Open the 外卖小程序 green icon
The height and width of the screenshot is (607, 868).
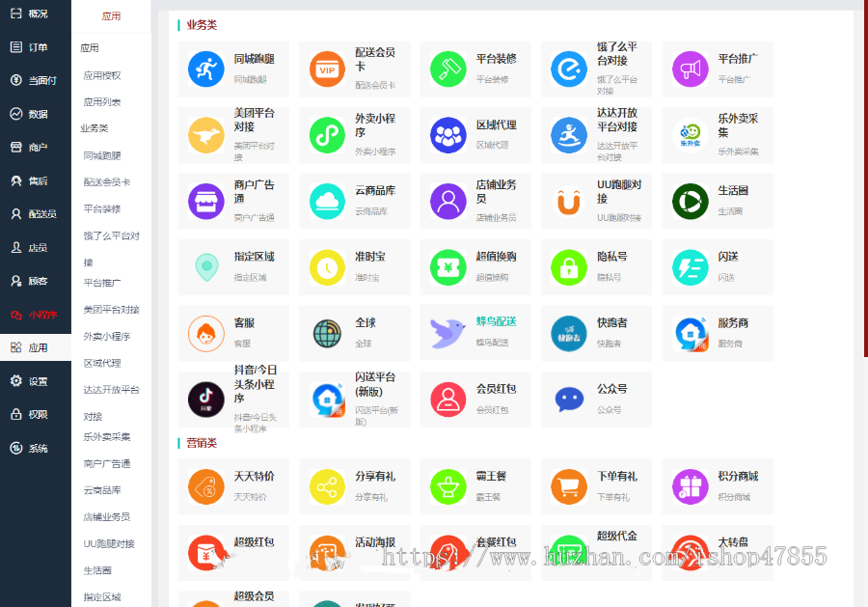327,135
